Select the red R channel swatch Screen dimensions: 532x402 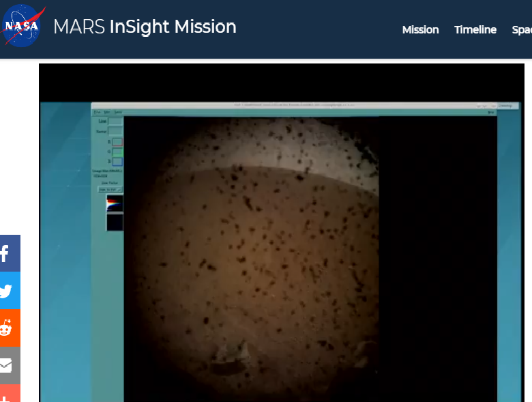117,142
